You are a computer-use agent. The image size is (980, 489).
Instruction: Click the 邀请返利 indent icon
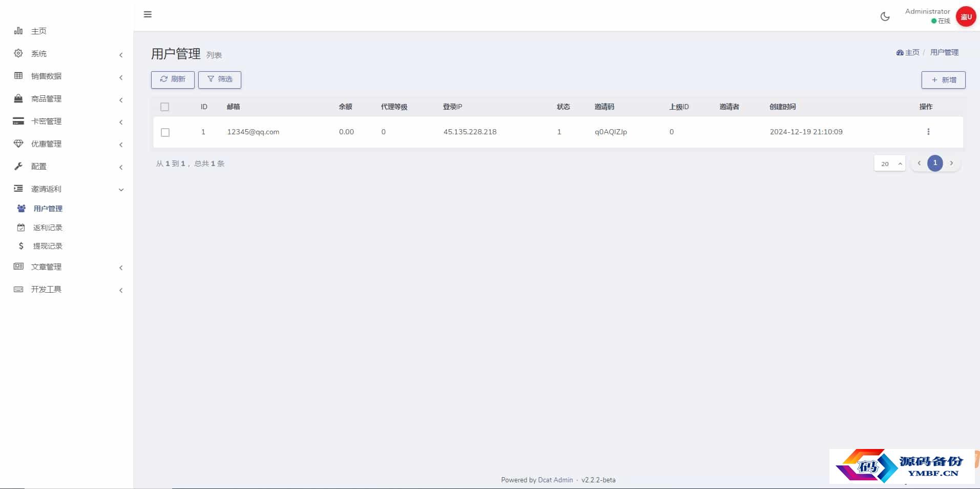[x=18, y=189]
